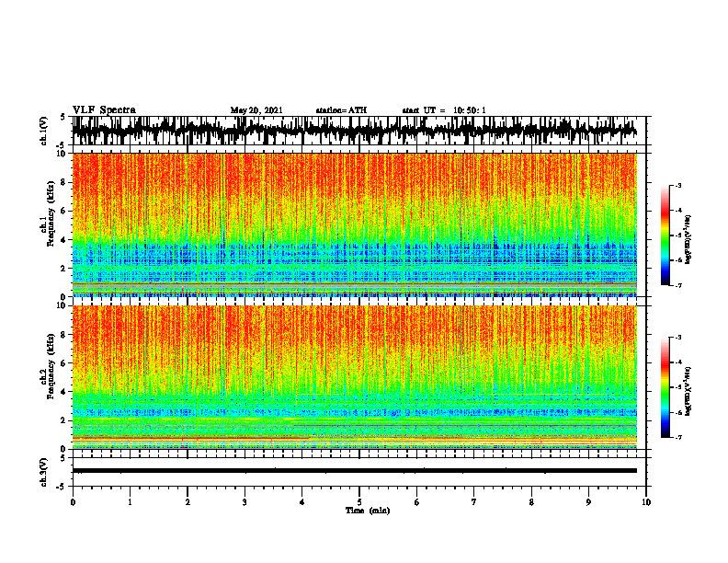Click the "-3" label on ch.2 color bar
Image resolution: width=728 pixels, height=563 pixels.
677,338
